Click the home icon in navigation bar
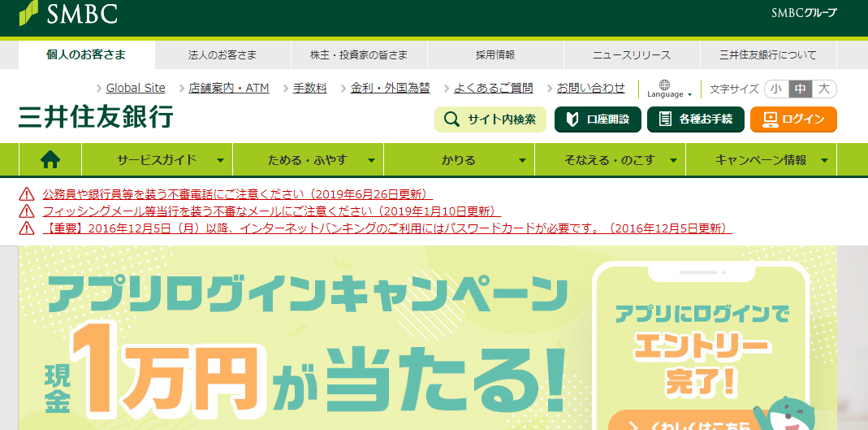This screenshot has width=868, height=430. 50,160
